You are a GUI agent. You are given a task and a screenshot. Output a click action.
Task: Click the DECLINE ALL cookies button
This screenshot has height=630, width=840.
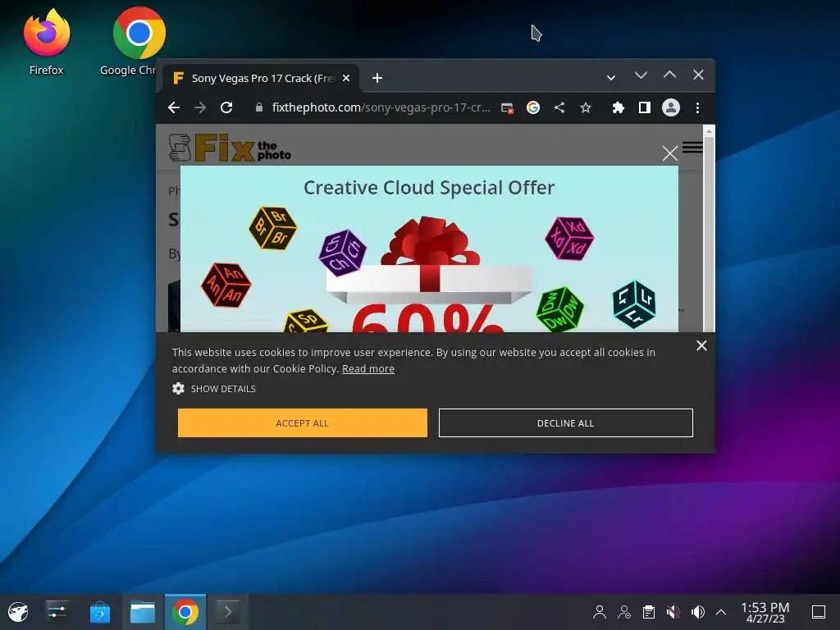click(566, 422)
